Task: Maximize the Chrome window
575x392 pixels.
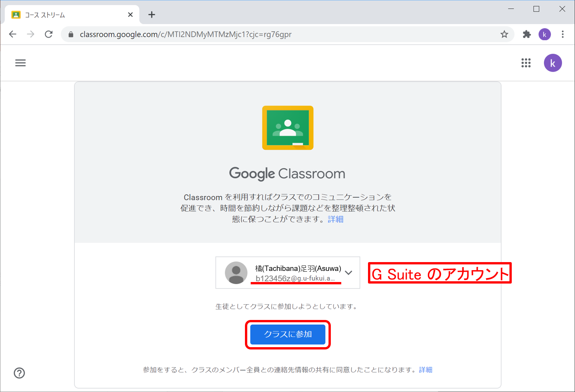Action: pos(536,9)
